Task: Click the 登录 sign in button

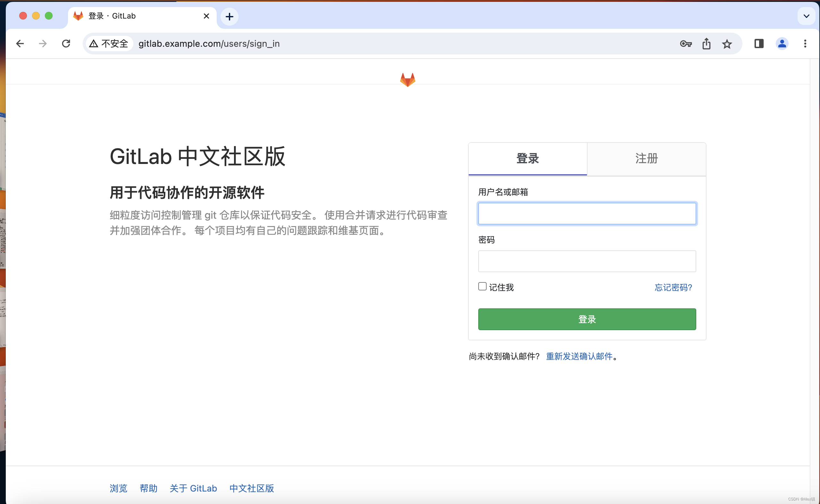Action: tap(587, 319)
